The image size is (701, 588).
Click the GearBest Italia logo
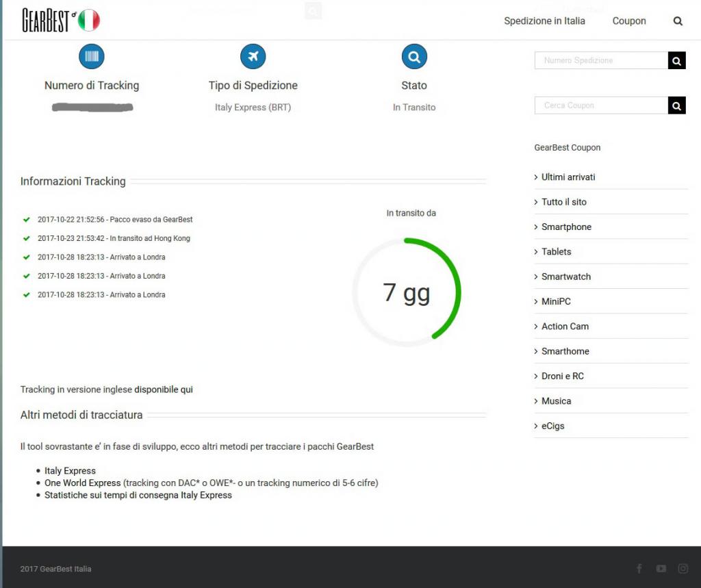click(61, 21)
